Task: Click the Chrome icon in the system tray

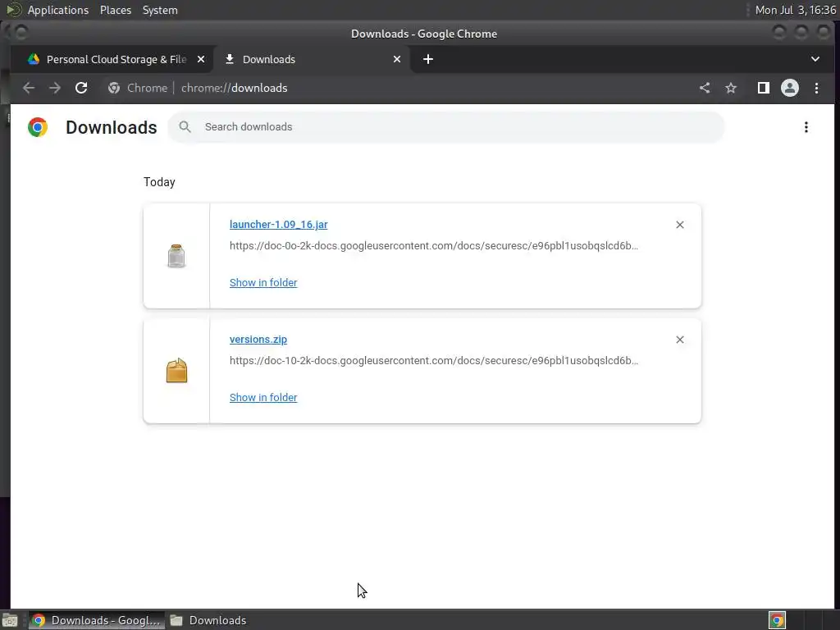Action: click(777, 620)
